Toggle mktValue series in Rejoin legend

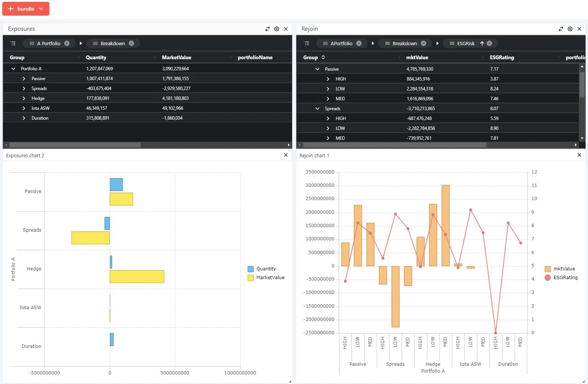coord(560,269)
